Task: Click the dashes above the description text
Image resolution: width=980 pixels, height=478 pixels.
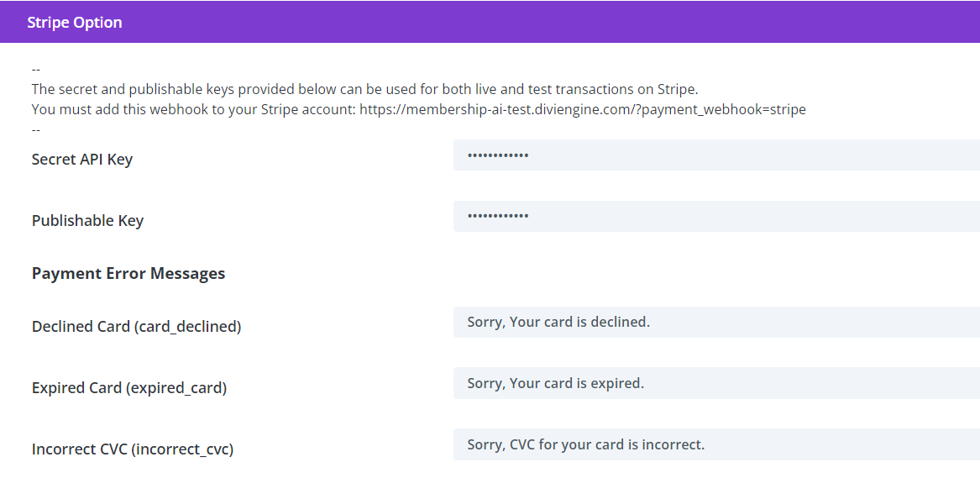Action: tap(36, 69)
